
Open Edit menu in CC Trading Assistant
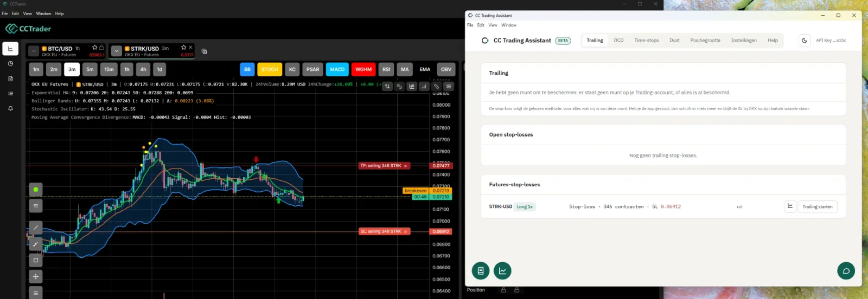[481, 25]
